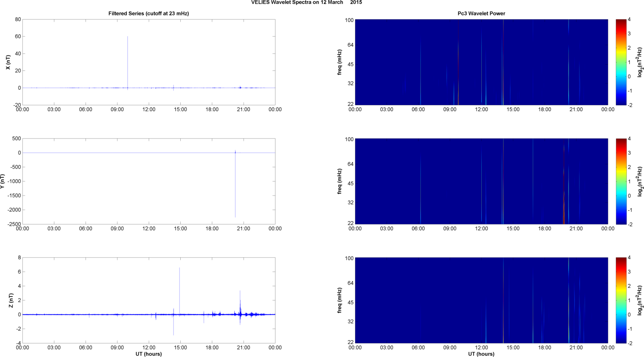This screenshot has height=357, width=644.
Task: Click the 'Y (nT)' axis label
Action: tap(3, 181)
